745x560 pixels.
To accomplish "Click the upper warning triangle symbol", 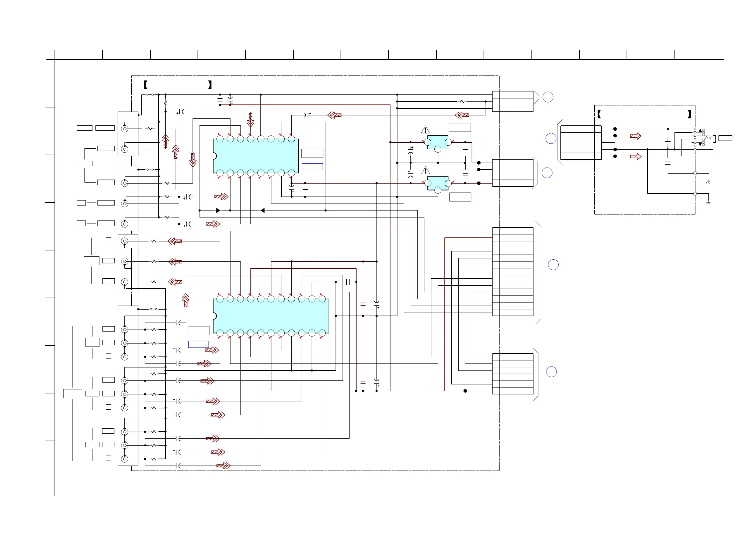I will (x=425, y=130).
